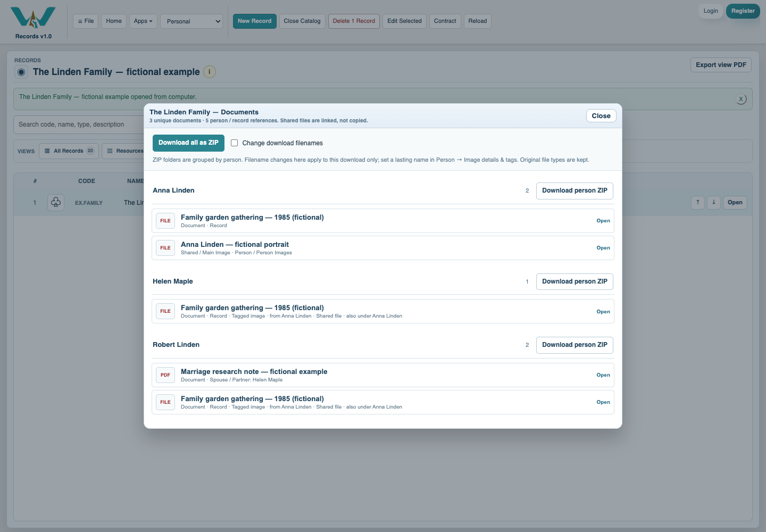Open Marriage research note document
Viewport: 766px width, 532px height.
(603, 375)
